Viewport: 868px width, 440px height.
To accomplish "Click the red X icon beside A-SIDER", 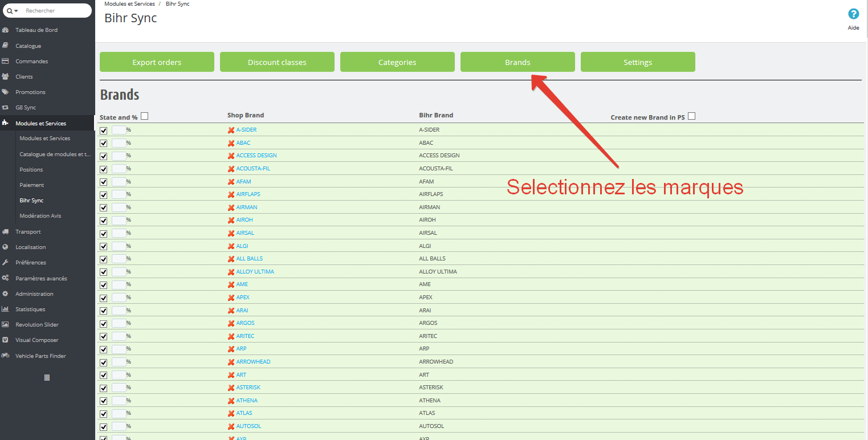I will point(231,130).
